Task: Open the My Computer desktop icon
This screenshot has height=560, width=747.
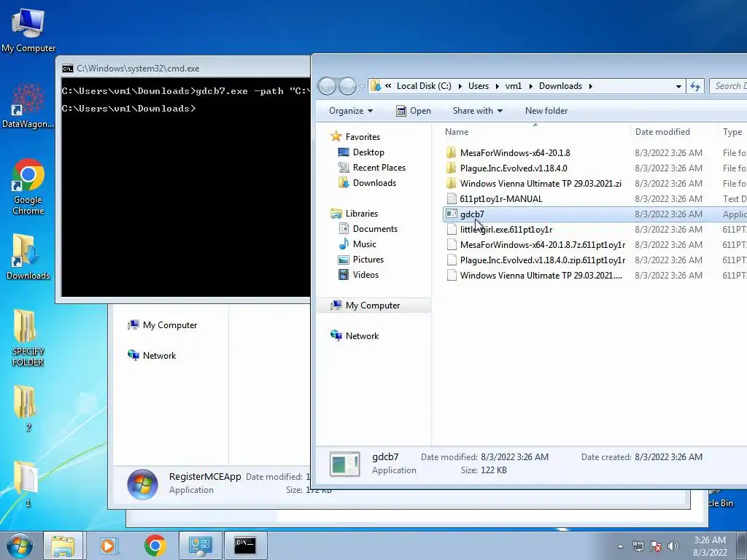Action: (28, 29)
